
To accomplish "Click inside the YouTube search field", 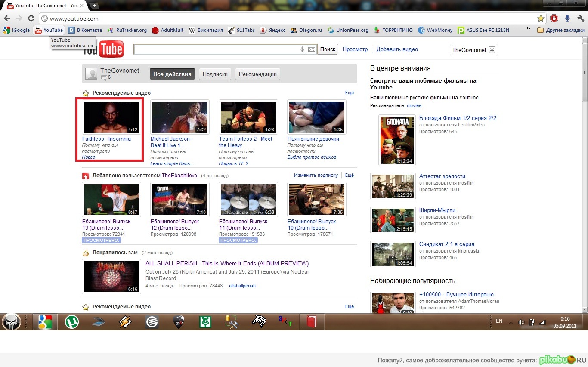I will (215, 49).
